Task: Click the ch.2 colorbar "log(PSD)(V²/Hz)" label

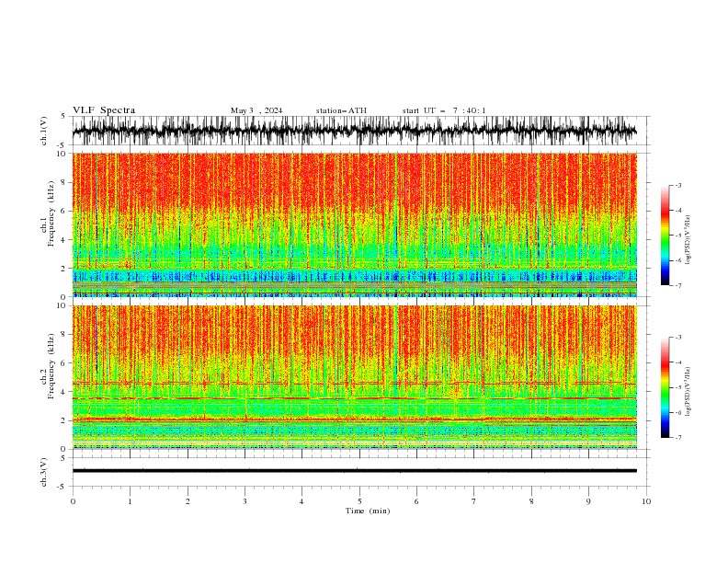Action: pos(688,392)
